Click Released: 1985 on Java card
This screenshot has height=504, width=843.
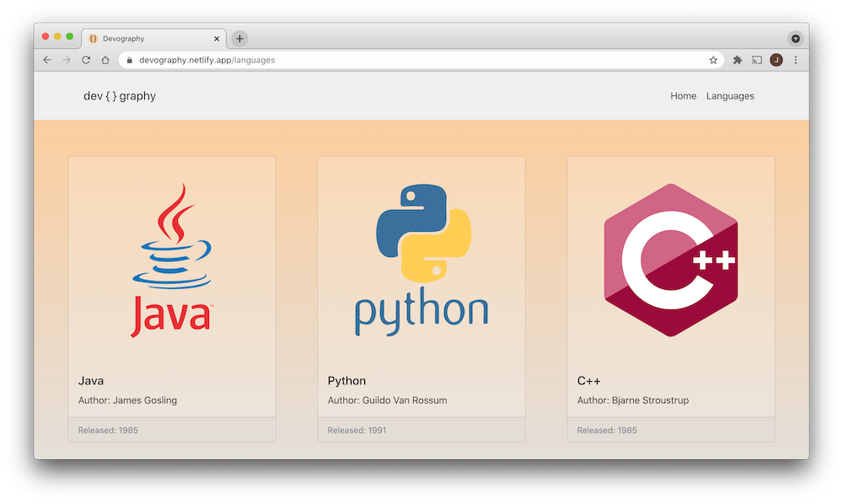tap(108, 431)
